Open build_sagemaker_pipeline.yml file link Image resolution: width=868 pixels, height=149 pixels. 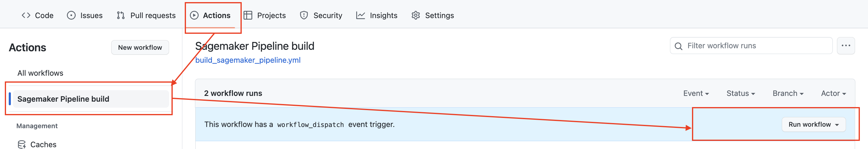[248, 60]
